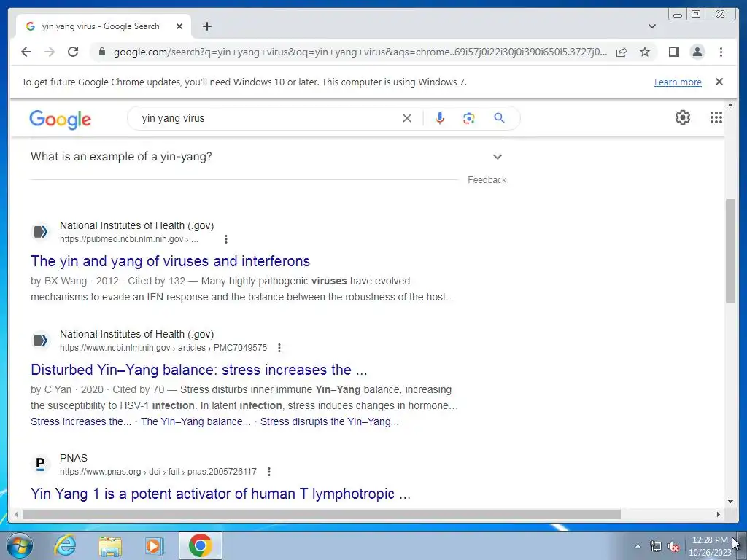
Task: Open Google quick settings gear
Action: pyautogui.click(x=682, y=117)
